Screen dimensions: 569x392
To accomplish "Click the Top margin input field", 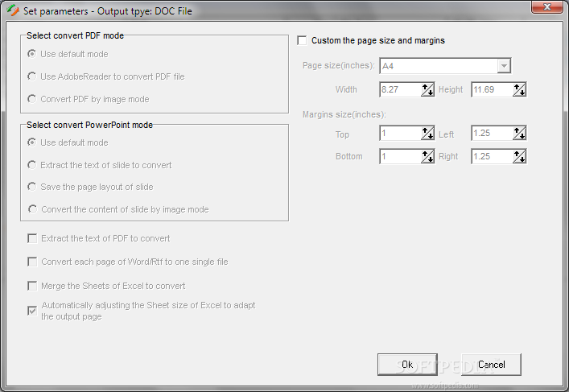I will pyautogui.click(x=400, y=133).
